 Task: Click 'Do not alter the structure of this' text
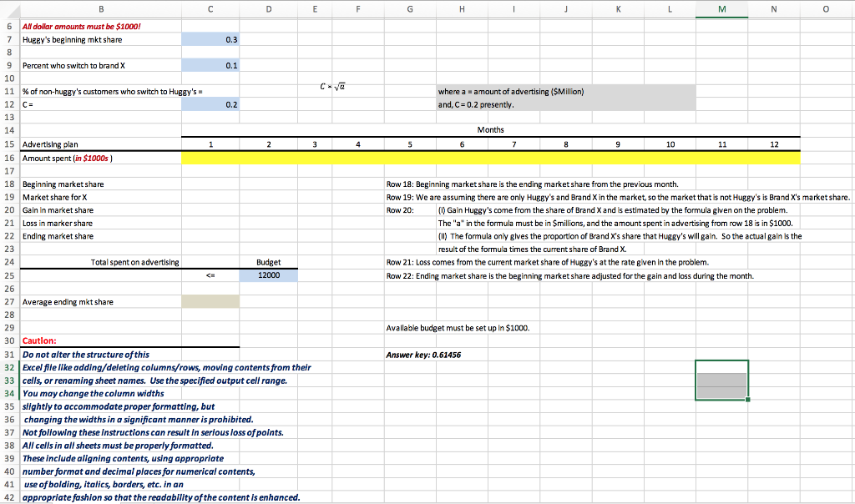(86, 355)
